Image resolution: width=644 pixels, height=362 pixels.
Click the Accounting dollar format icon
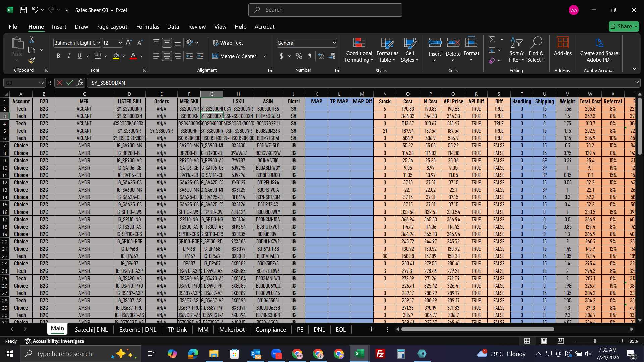(x=281, y=56)
